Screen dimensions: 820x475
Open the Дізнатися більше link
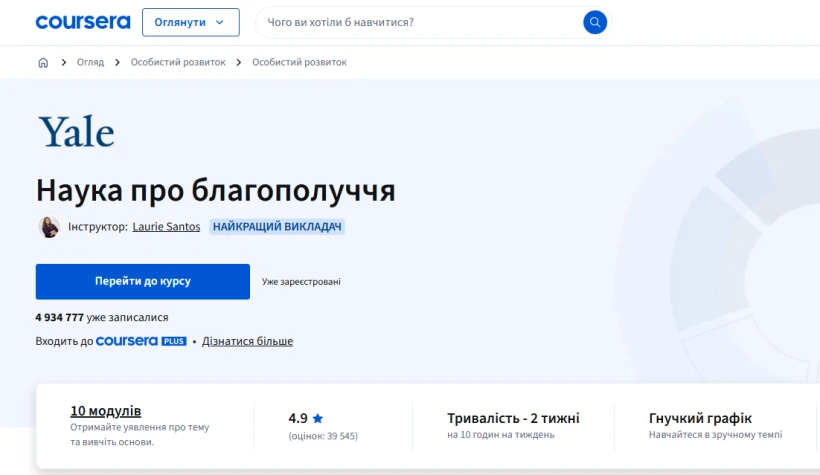tap(247, 341)
